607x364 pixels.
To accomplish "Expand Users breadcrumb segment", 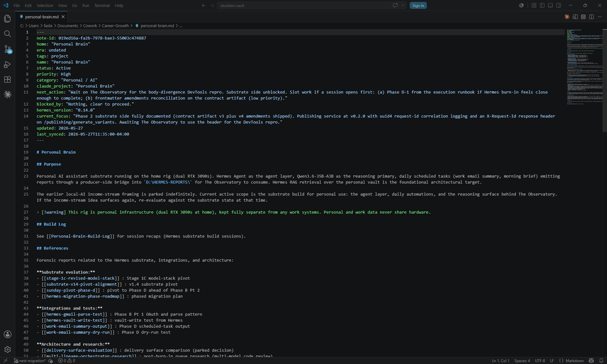I will tap(34, 26).
